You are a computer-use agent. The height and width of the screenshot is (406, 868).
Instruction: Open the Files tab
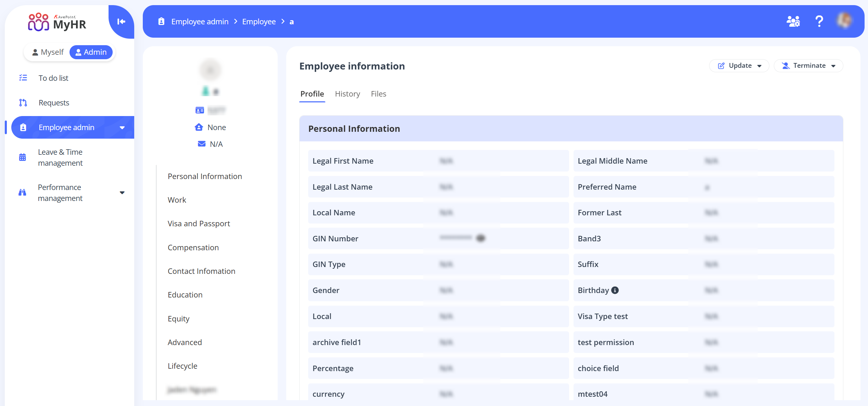tap(378, 94)
